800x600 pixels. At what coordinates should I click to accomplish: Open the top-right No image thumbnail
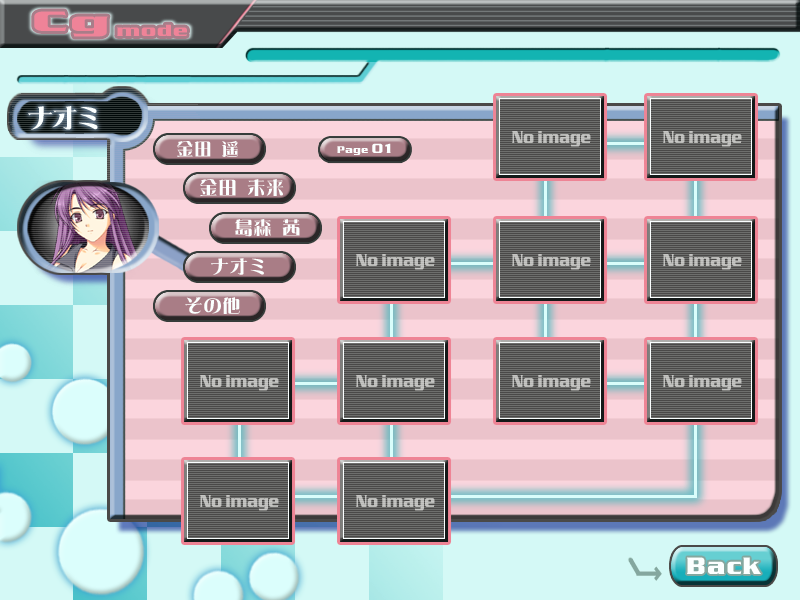[701, 137]
